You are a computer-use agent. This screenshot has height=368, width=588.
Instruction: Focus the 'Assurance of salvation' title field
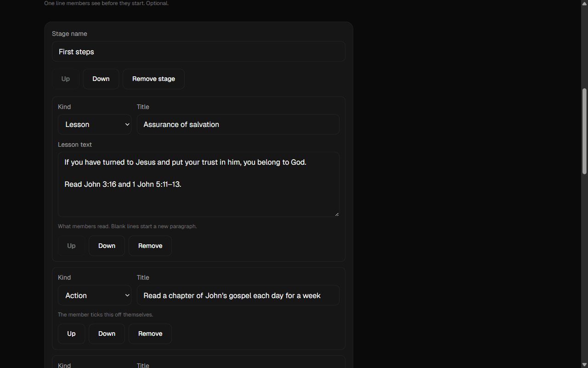click(238, 125)
